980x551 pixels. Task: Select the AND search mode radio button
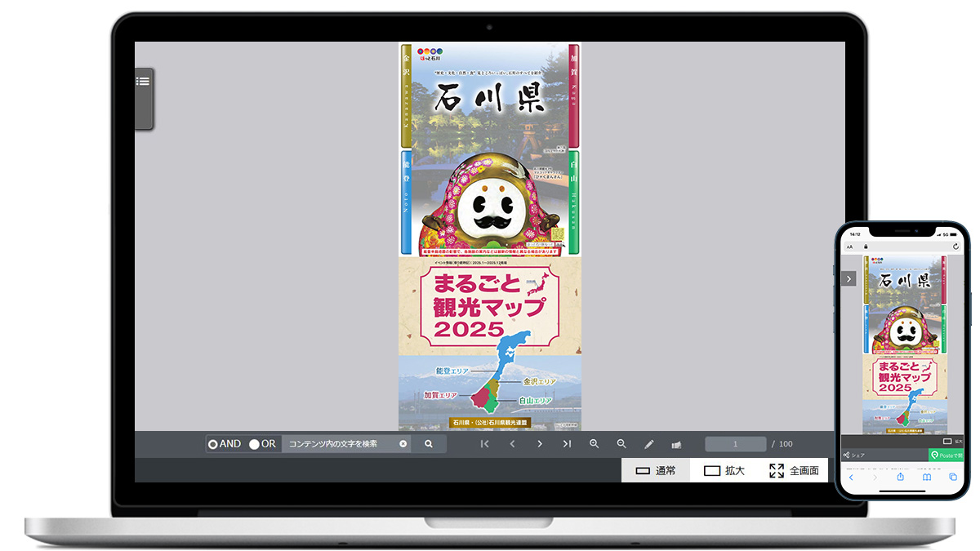pos(213,444)
